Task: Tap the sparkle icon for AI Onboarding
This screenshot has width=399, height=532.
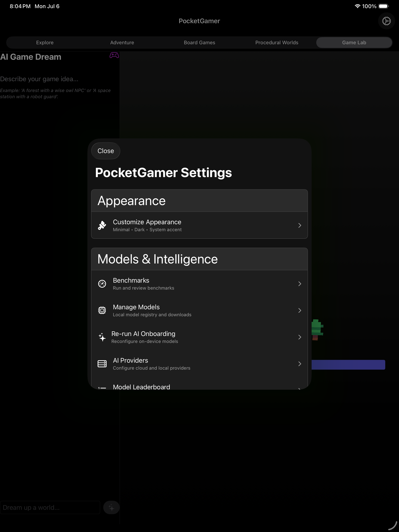Action: pyautogui.click(x=102, y=337)
